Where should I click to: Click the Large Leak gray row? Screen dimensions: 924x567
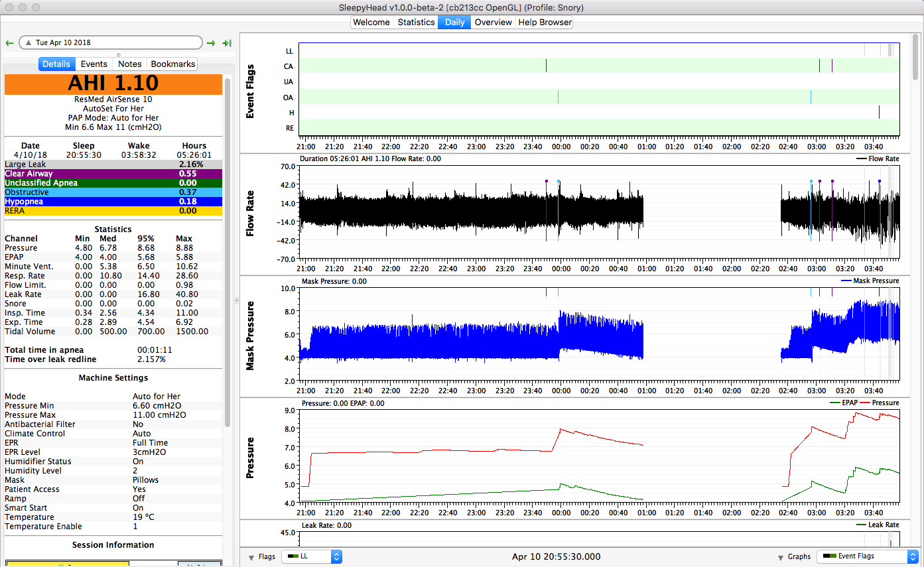113,164
